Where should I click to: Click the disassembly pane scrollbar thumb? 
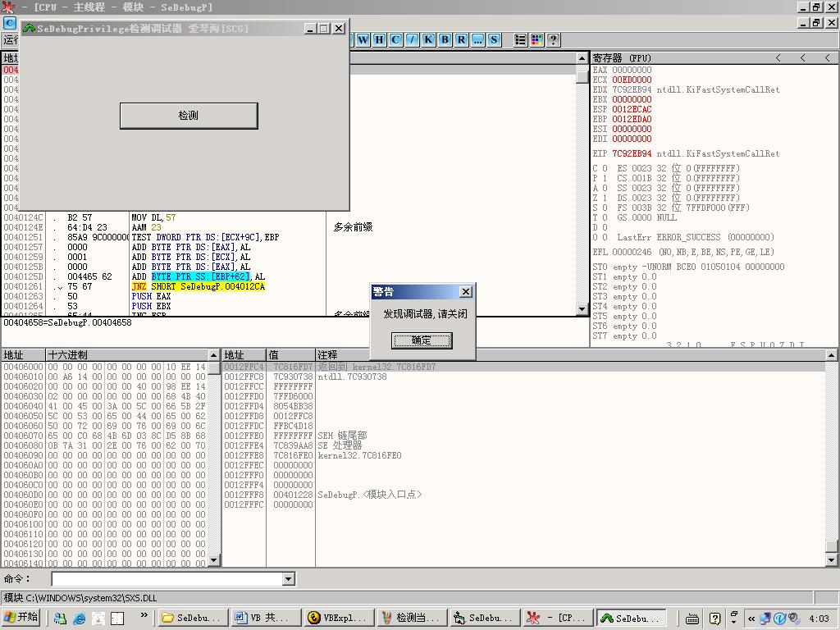(582, 76)
